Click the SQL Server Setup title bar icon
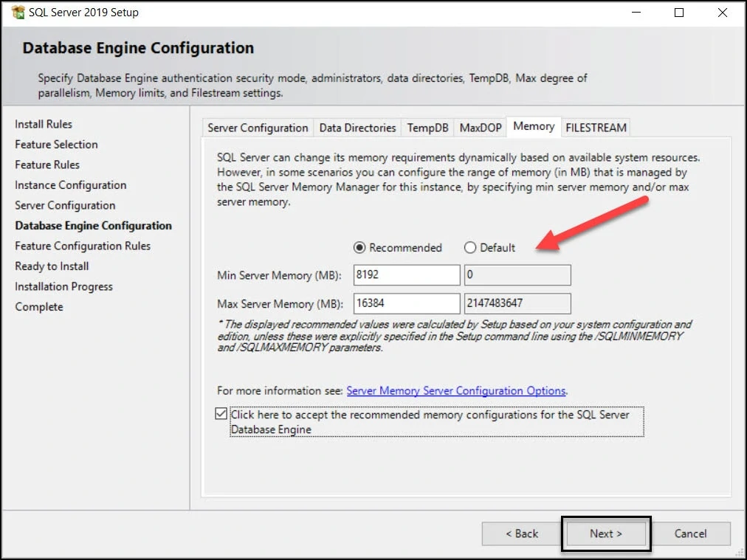This screenshot has height=560, width=747. click(x=18, y=13)
